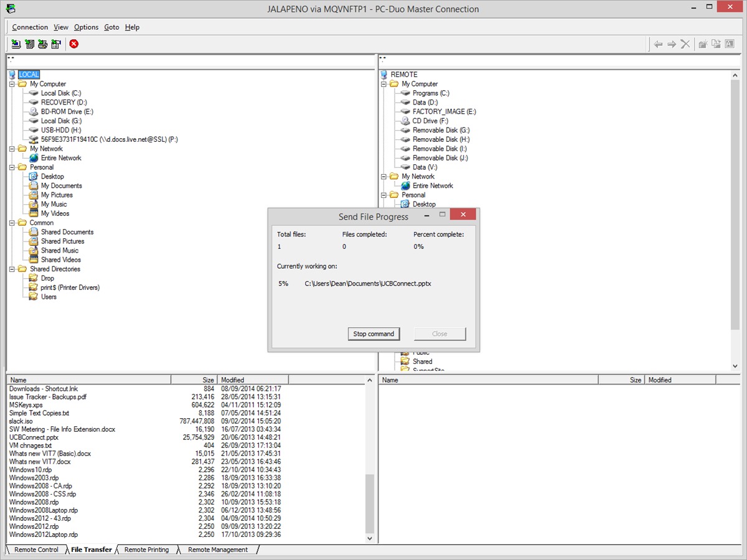Collapse the local Shared Directories node
Image resolution: width=747 pixels, height=560 pixels.
coord(12,269)
